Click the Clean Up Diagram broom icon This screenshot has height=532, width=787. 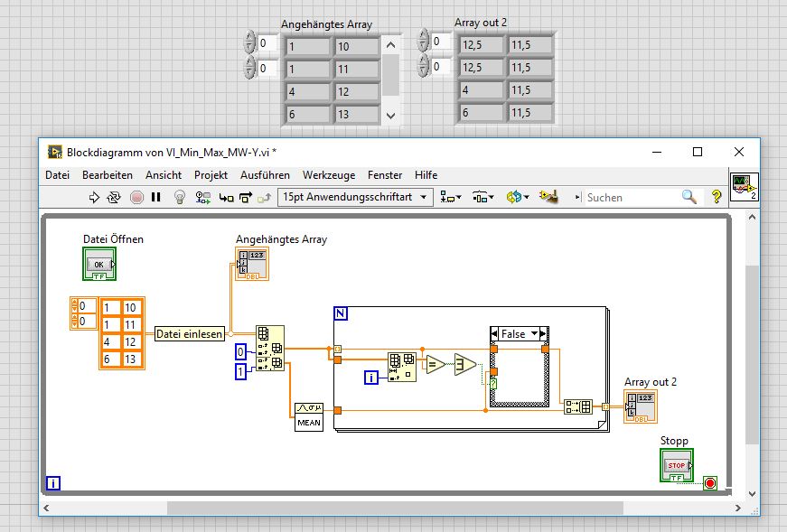point(548,197)
